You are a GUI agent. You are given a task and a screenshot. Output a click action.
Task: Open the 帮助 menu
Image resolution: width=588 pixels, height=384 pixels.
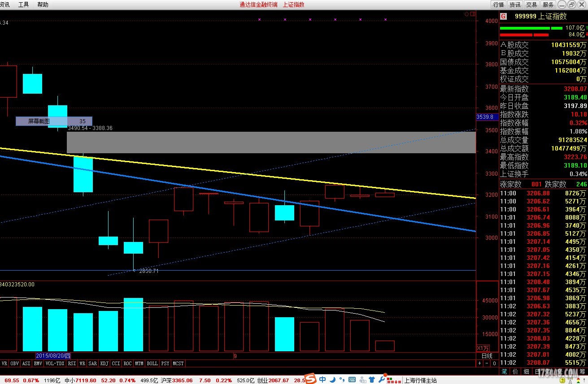click(43, 4)
